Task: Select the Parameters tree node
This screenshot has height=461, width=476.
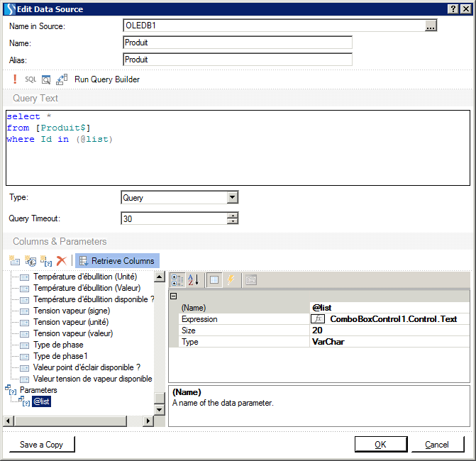Action: point(38,390)
